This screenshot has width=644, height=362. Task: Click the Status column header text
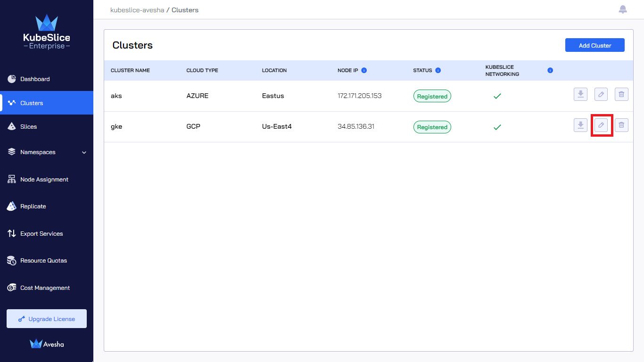[x=422, y=70]
